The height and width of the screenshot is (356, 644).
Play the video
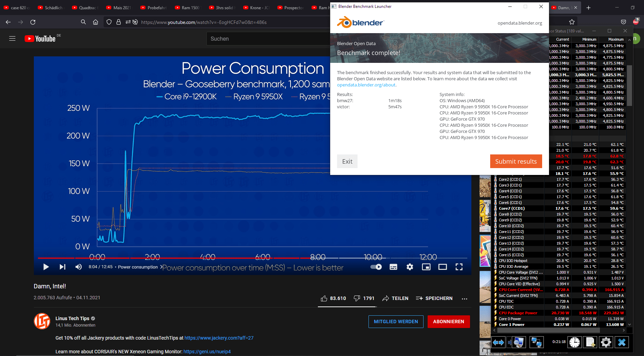click(x=46, y=267)
